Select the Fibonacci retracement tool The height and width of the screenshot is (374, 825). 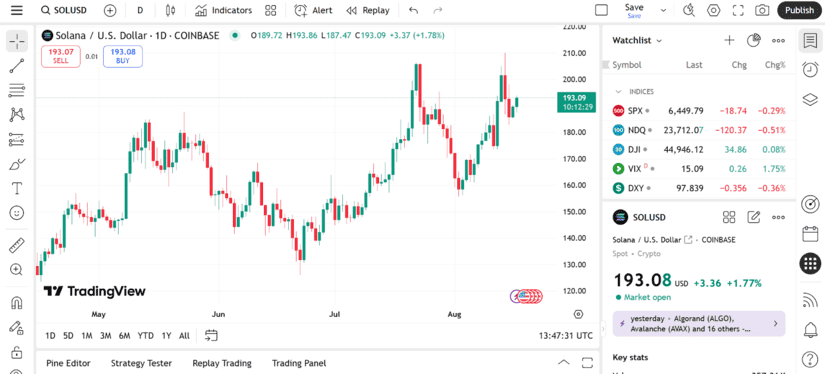point(17,90)
